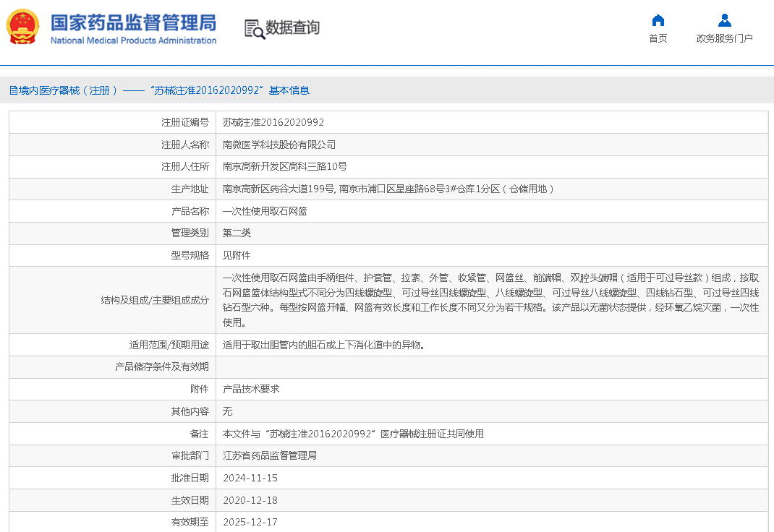Select the intended use text 适用于取出胆管内的胆石
Screen dimensions: 774x532
(x=323, y=345)
